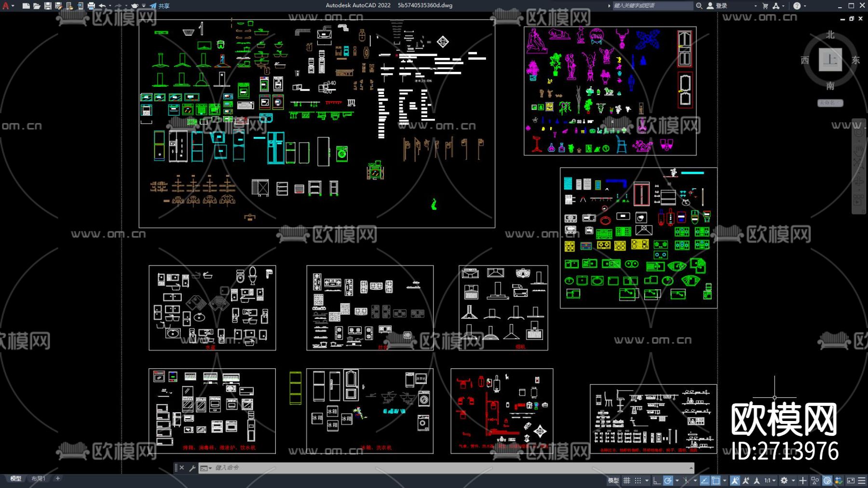This screenshot has width=868, height=488.
Task: Toggle isometric drafting
Action: click(686, 480)
